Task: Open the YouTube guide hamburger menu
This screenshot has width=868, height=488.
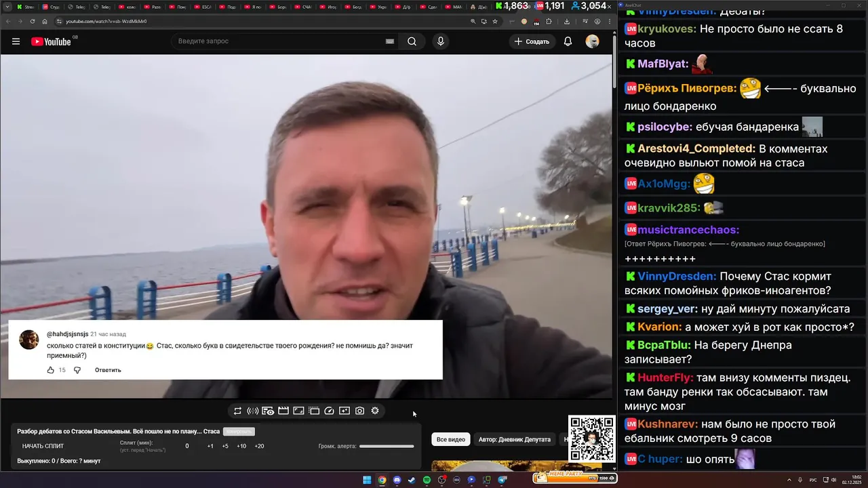Action: (x=16, y=41)
